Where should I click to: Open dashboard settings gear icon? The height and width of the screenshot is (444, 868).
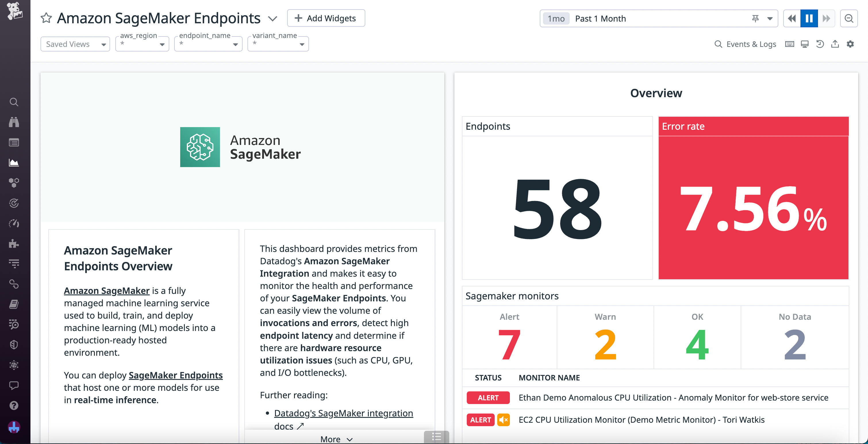850,44
